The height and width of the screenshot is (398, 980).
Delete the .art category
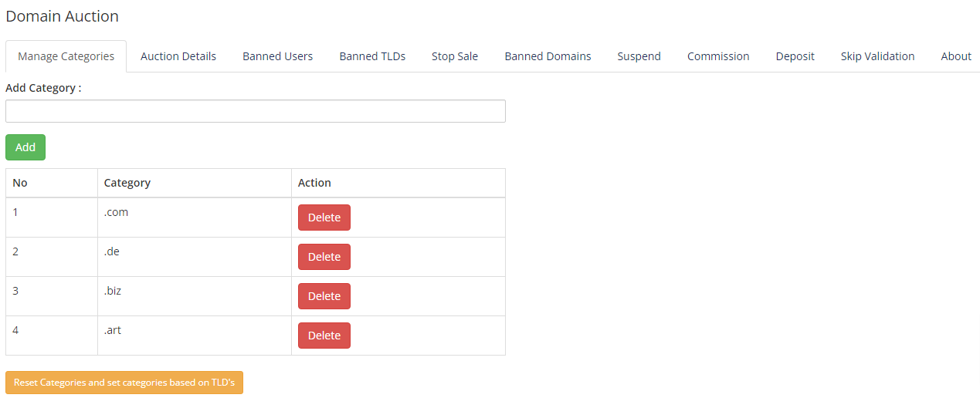point(324,336)
